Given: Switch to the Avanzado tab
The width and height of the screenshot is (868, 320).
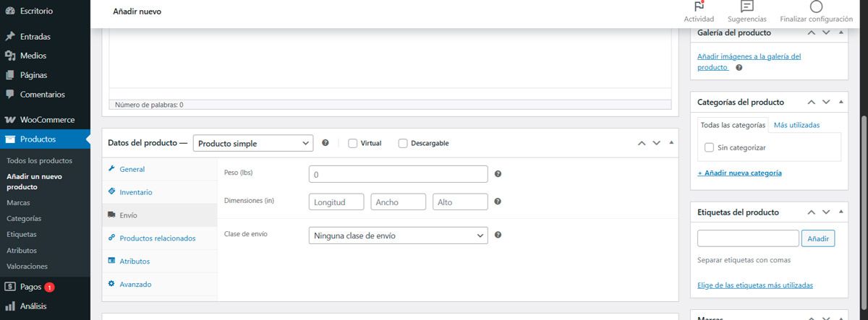Looking at the screenshot, I should pyautogui.click(x=159, y=284).
